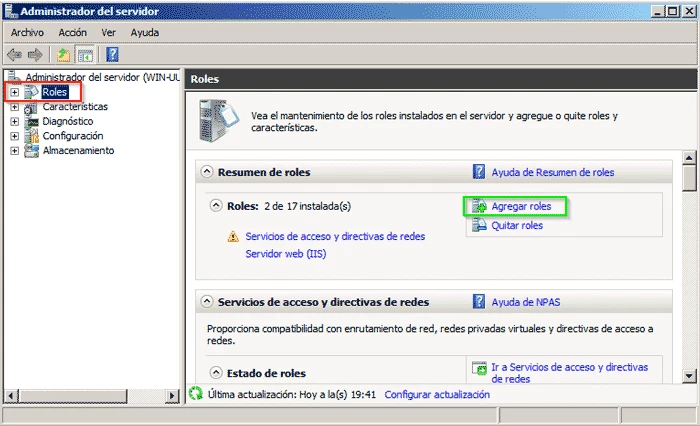Click the vertical scrollbar up arrow
Viewport: 700px width, 426px height.
pyautogui.click(x=689, y=158)
